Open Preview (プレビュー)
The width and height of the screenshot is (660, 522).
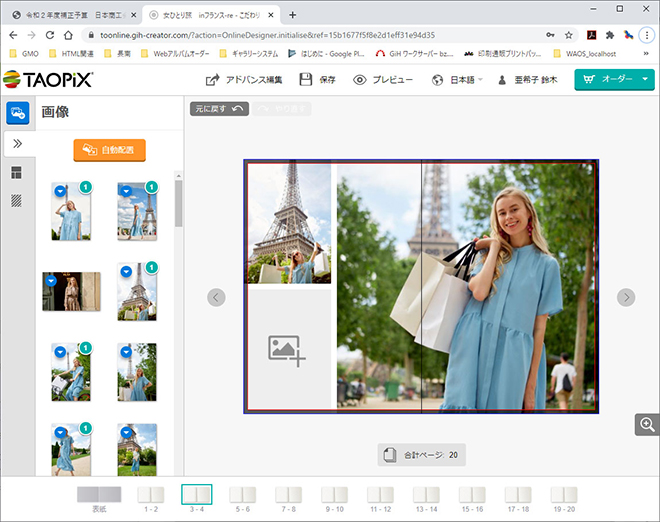pos(383,80)
